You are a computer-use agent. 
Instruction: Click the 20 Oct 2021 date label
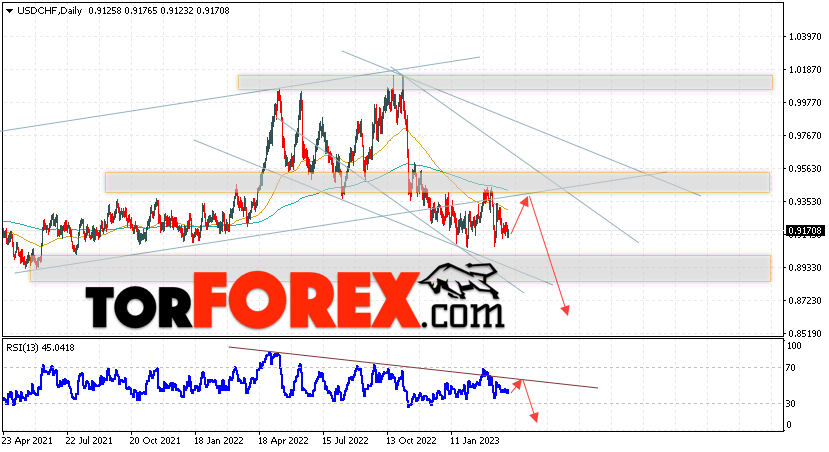click(154, 440)
